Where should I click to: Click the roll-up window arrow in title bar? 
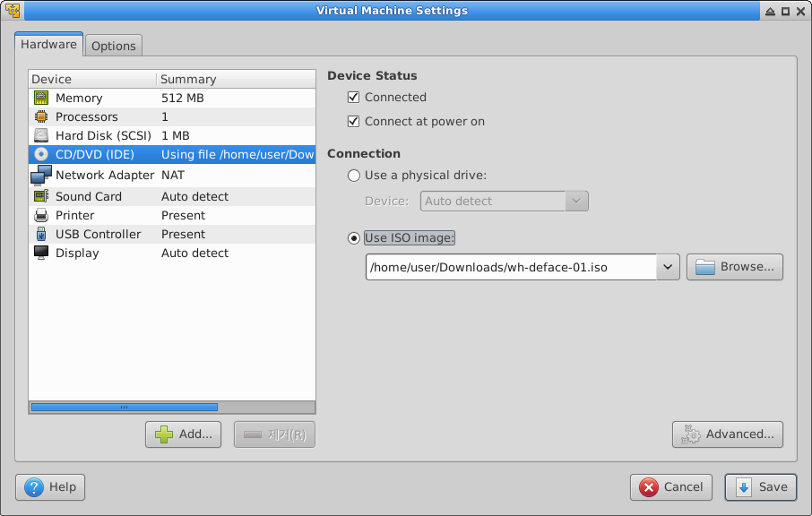(x=770, y=11)
